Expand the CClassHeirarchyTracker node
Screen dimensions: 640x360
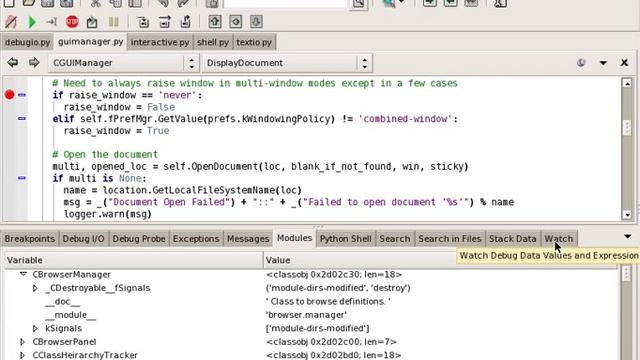22,355
